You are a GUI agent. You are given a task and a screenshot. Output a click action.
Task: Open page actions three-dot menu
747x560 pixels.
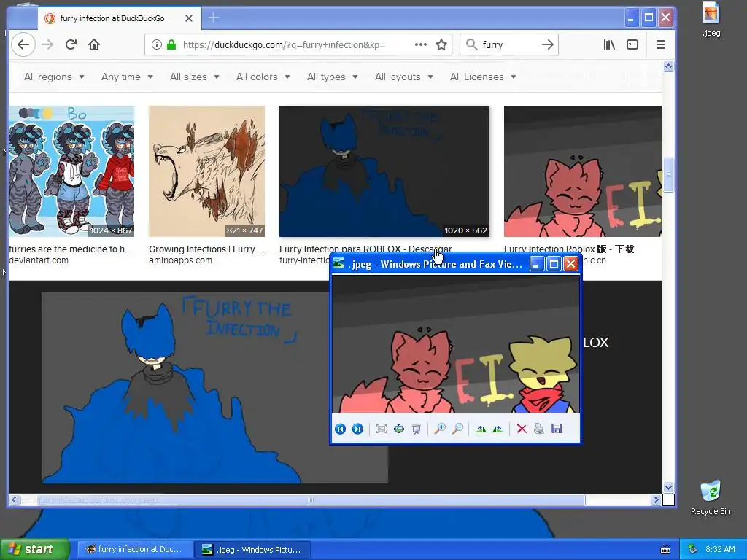[x=421, y=44]
